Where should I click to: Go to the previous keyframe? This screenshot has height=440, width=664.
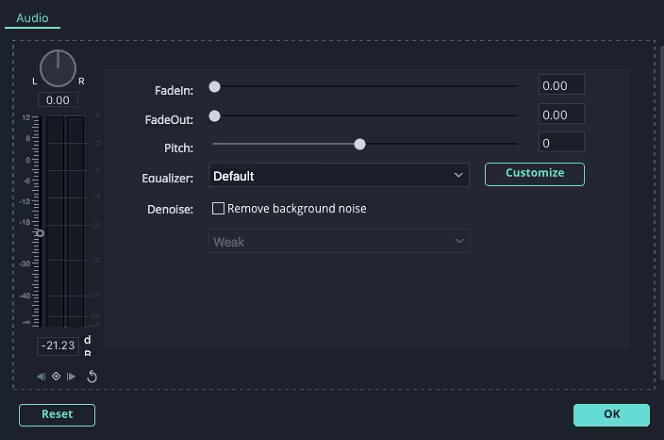tap(41, 377)
